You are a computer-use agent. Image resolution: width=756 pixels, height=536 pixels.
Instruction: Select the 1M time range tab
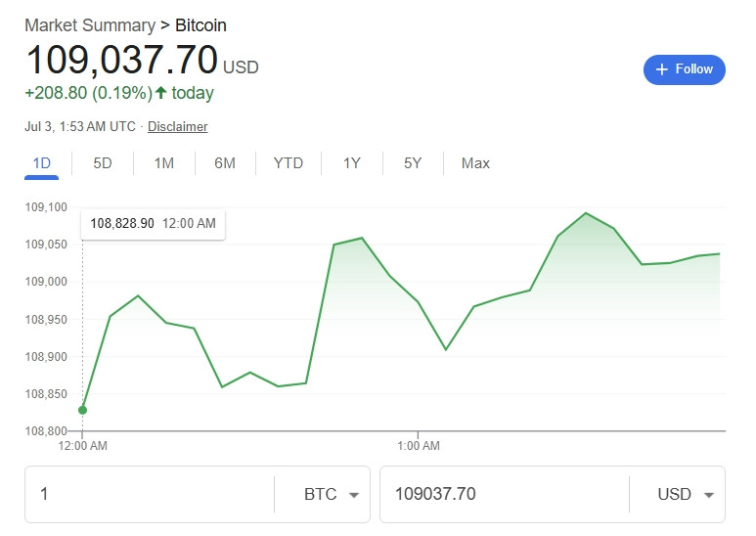click(x=164, y=163)
